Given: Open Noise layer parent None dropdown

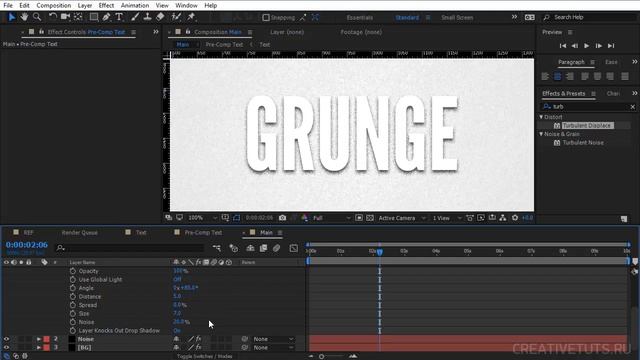Looking at the screenshot, I should click(x=273, y=339).
